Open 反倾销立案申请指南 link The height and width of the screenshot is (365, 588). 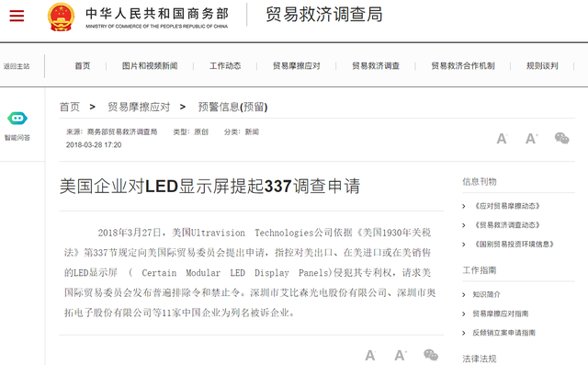pos(503,333)
